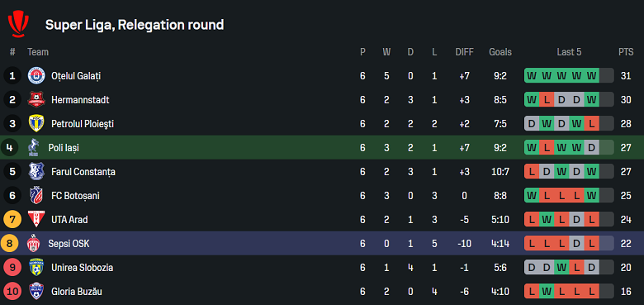Open Oțelul Galați club crest
Image resolution: width=644 pixels, height=305 pixels.
click(36, 76)
